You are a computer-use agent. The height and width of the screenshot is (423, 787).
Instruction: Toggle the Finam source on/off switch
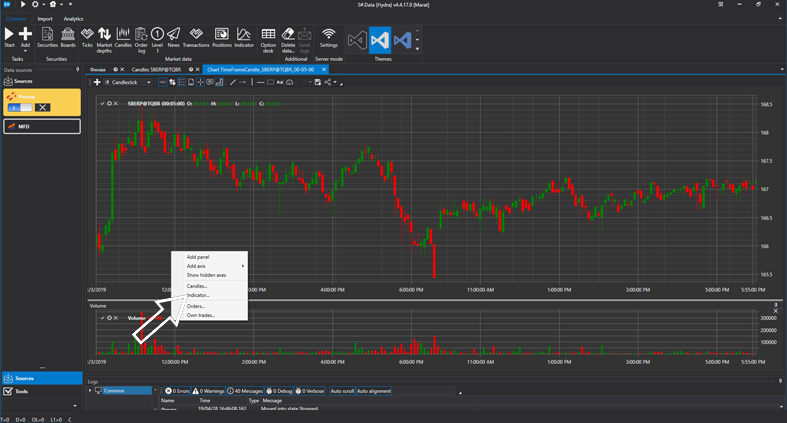point(20,107)
